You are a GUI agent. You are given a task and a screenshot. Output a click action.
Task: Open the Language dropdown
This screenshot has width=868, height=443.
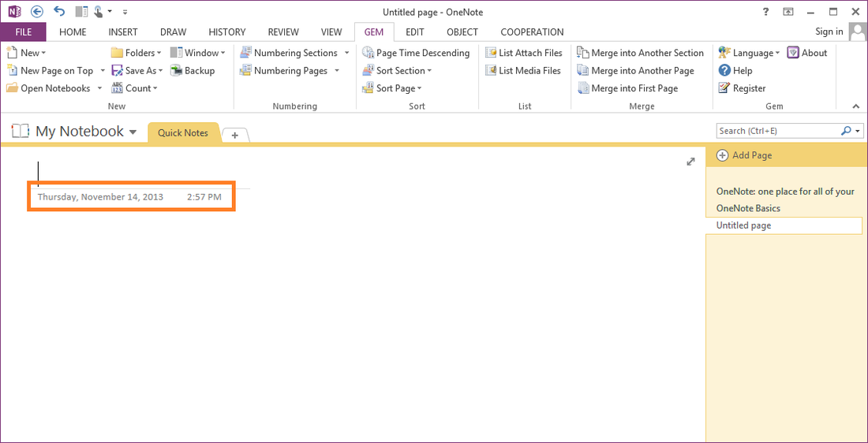[749, 53]
